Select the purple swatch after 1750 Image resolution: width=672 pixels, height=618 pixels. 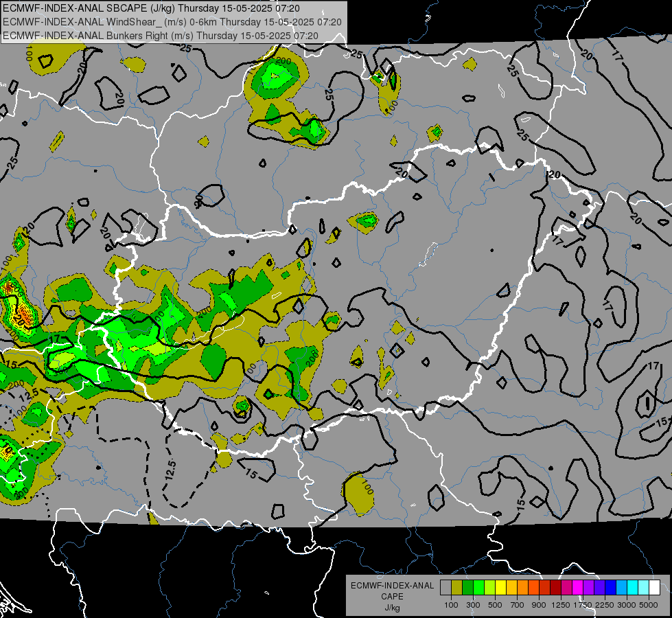pyautogui.click(x=589, y=587)
